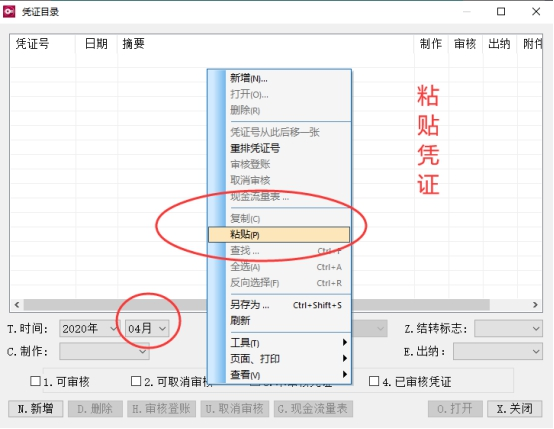Click the app icon in title bar
Screen dimensions: 554x429
(9, 12)
